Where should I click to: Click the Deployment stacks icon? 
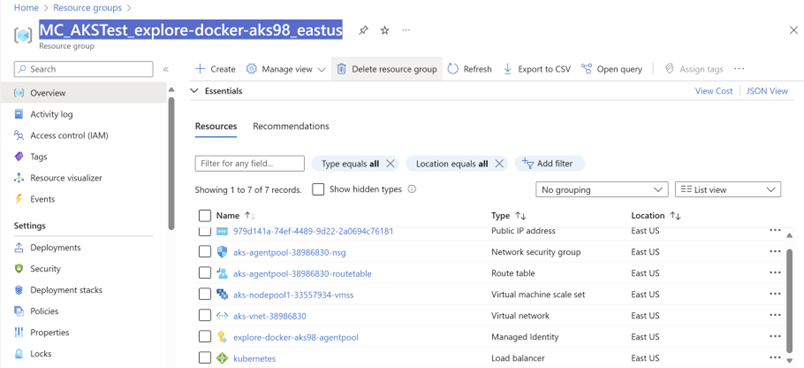pos(19,290)
